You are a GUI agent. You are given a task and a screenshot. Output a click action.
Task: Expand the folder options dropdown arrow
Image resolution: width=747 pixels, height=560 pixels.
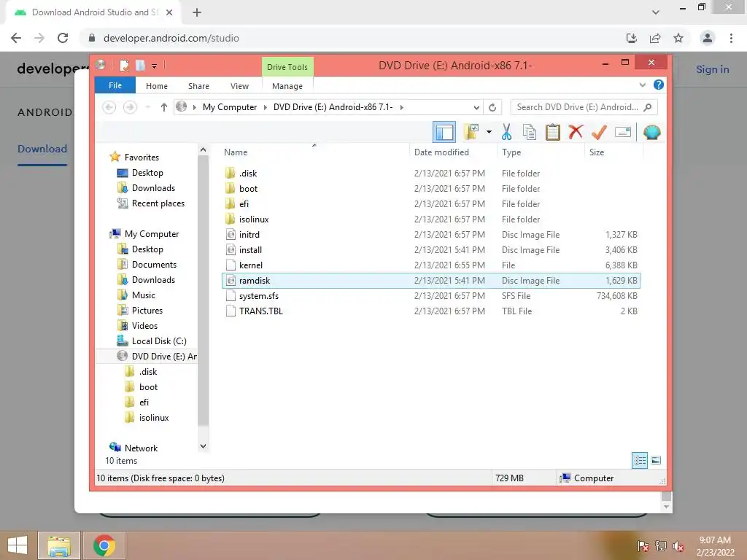click(x=489, y=132)
